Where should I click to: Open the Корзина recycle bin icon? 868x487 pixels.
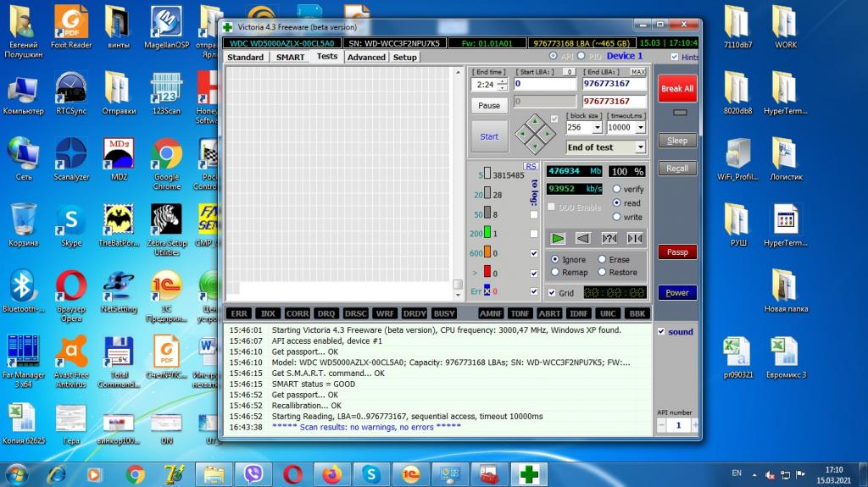tap(23, 225)
